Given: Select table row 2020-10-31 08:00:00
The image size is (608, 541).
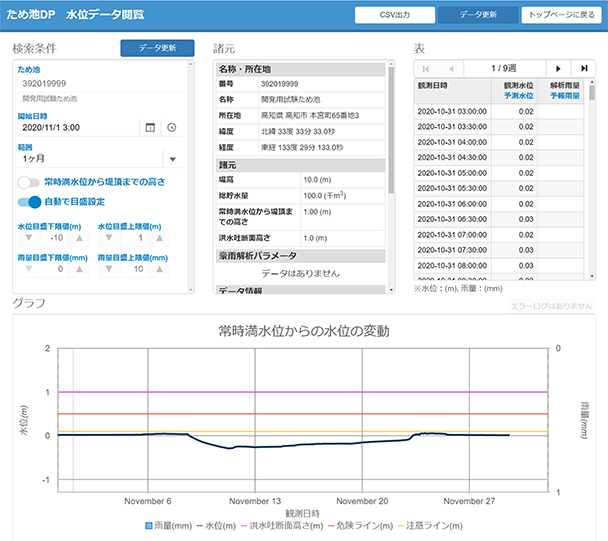Looking at the screenshot, I should 499,266.
